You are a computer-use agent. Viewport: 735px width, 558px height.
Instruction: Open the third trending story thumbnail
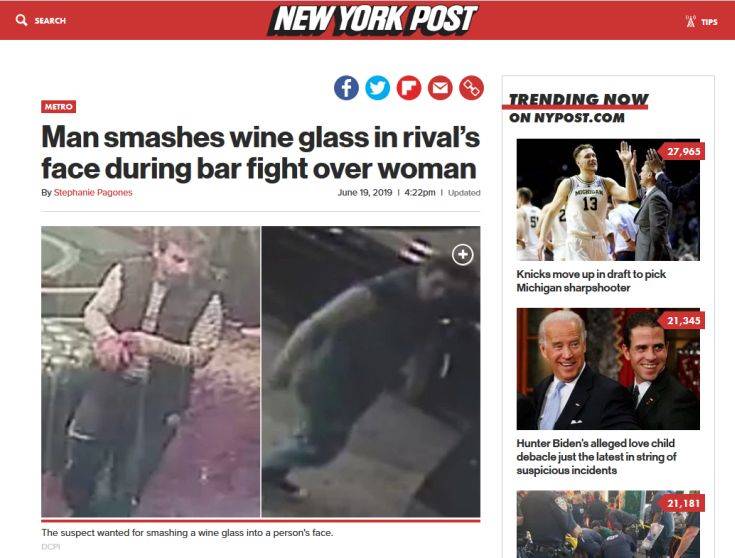608,524
